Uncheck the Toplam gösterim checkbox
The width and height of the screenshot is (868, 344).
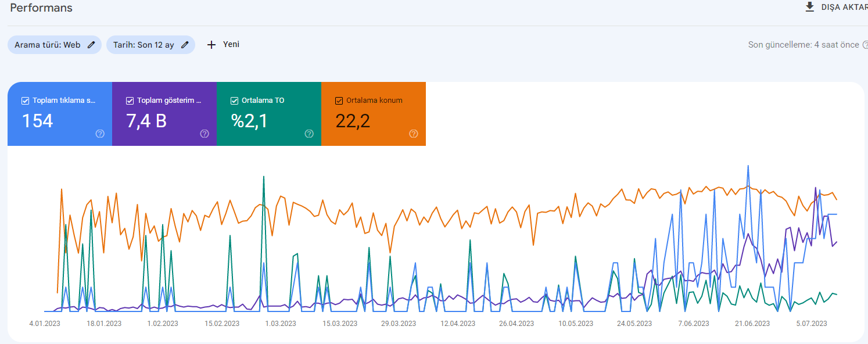tap(130, 101)
